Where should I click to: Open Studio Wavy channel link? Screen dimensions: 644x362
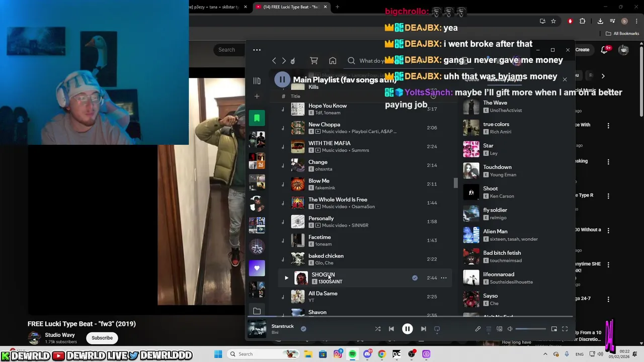coord(60,335)
